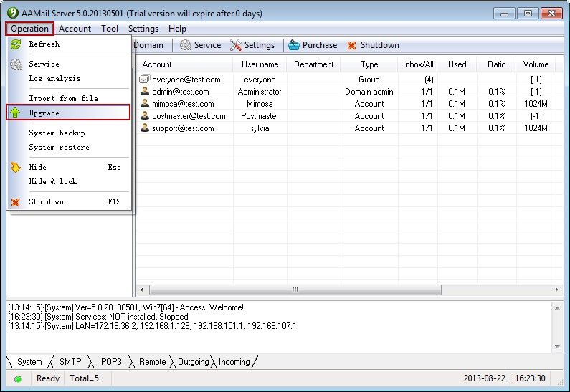Switch to the Remote log tab
570x392 pixels.
click(152, 362)
